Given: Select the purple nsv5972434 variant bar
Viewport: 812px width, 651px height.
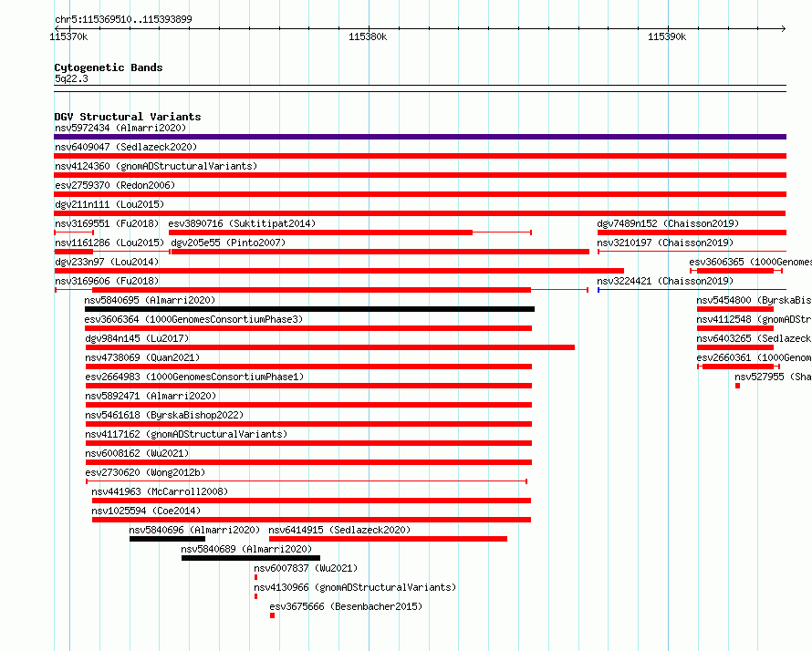Looking at the screenshot, I should (x=420, y=137).
